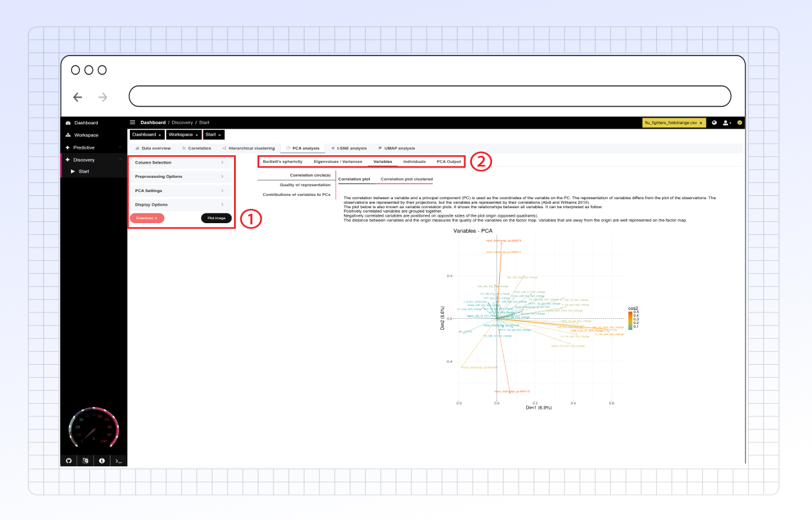Select the Eigenvalues / Variances tab
Screen dimensions: 812x520
tap(337, 161)
